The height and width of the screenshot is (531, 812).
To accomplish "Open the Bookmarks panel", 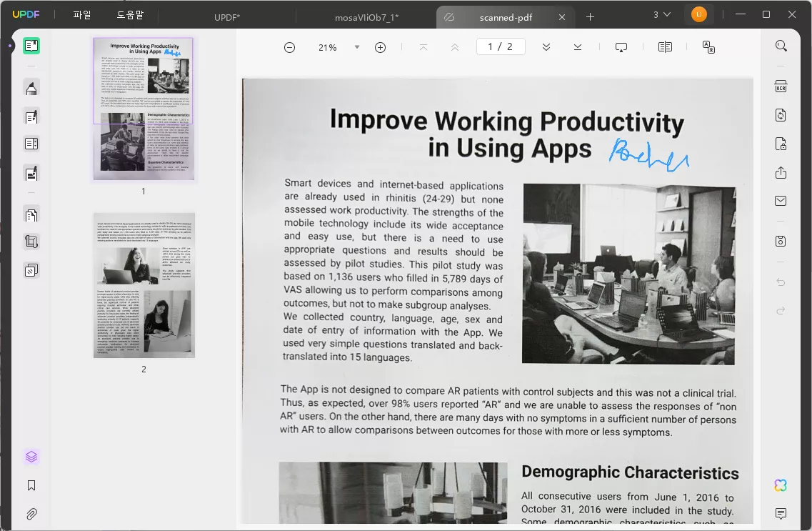I will click(31, 485).
